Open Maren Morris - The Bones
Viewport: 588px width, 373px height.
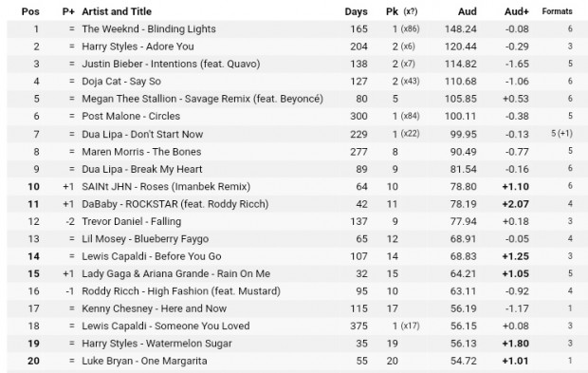(x=141, y=152)
